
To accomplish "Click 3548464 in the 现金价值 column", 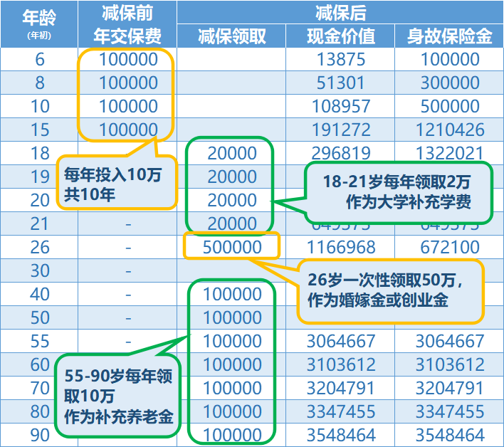I will (x=341, y=435).
